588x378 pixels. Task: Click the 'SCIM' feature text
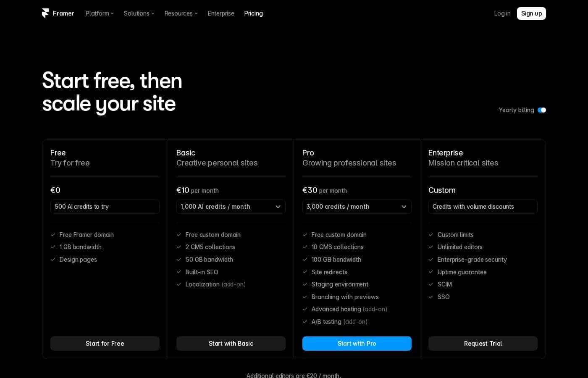click(x=445, y=284)
